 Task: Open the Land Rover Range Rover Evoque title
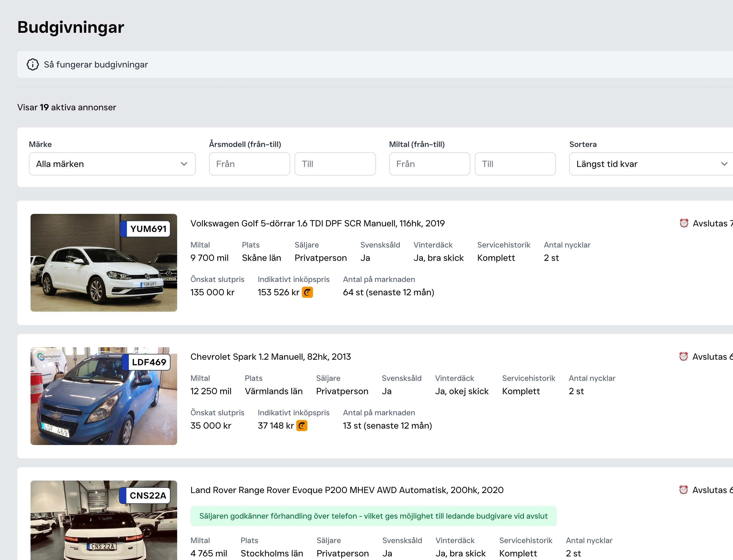(347, 490)
